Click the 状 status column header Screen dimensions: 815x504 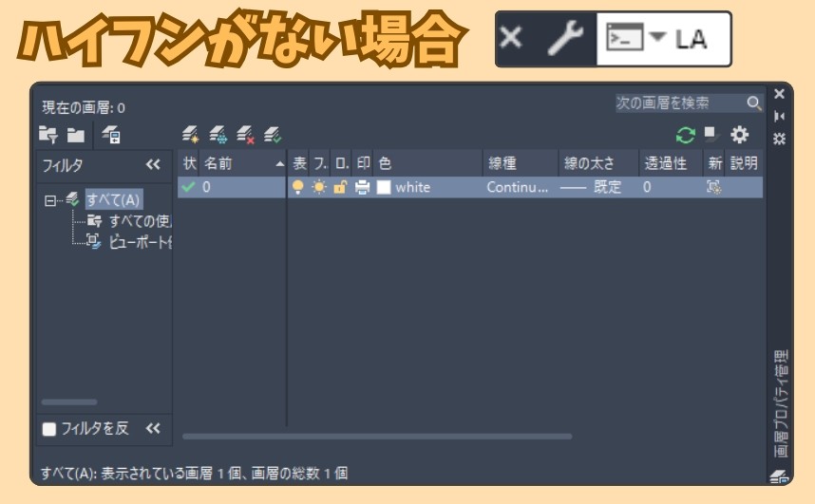coord(189,163)
